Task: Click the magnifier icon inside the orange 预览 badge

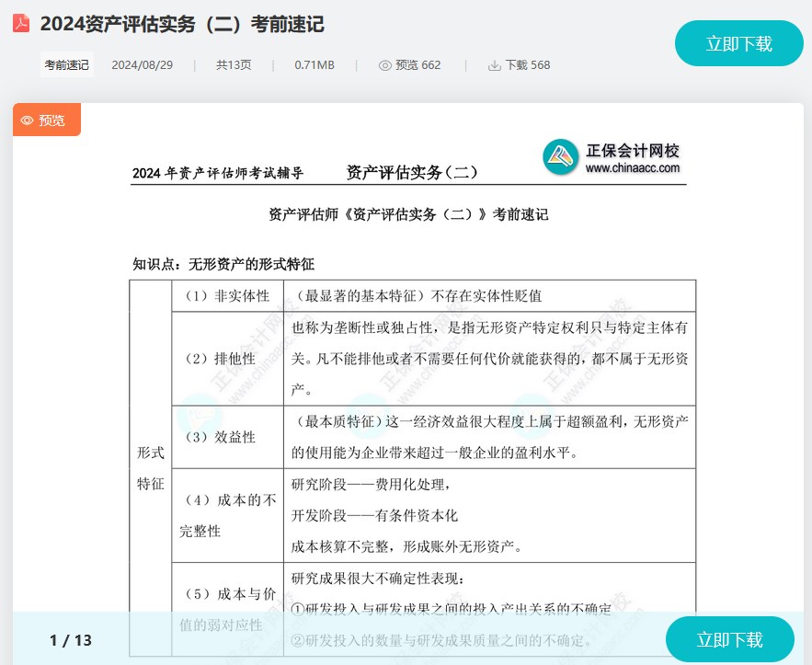Action: point(27,120)
